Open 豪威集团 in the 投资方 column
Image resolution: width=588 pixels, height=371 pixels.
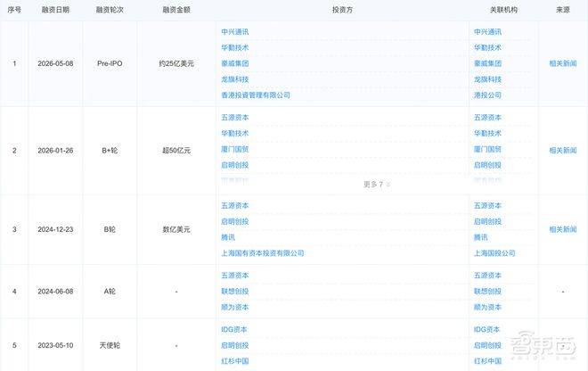point(234,63)
